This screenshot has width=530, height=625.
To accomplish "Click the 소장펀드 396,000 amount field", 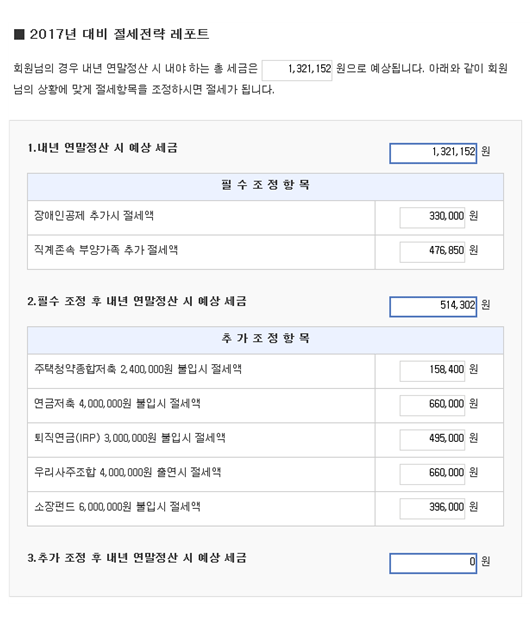I will click(432, 509).
